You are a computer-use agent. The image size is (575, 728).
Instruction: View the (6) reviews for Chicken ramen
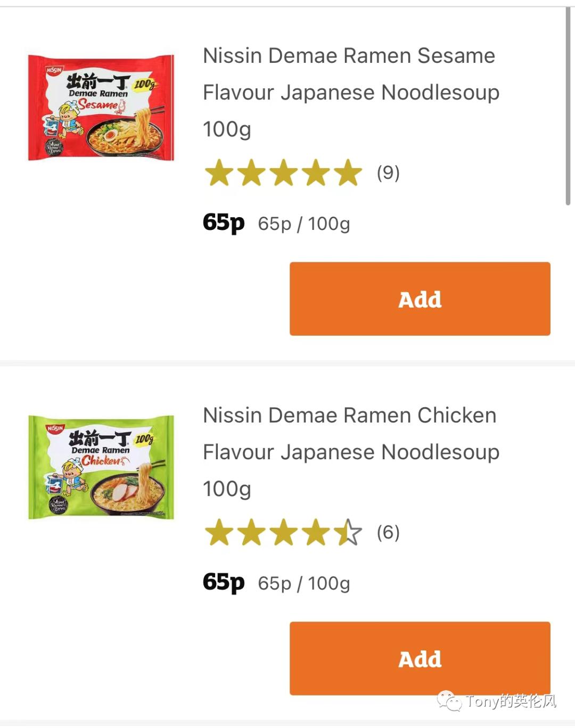[x=388, y=533]
